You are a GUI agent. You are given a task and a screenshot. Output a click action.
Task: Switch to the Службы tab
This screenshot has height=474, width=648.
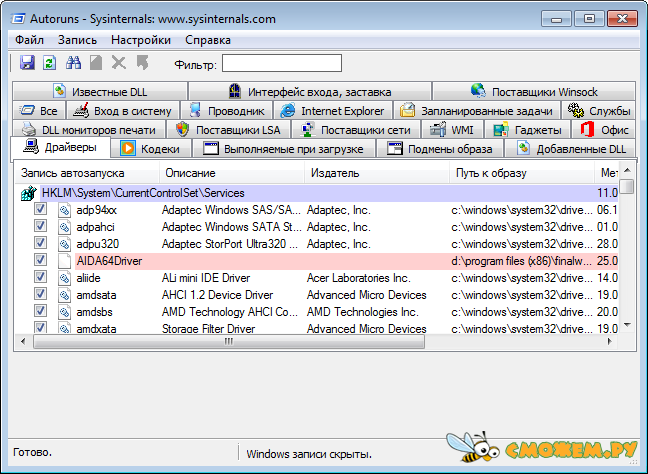point(599,111)
